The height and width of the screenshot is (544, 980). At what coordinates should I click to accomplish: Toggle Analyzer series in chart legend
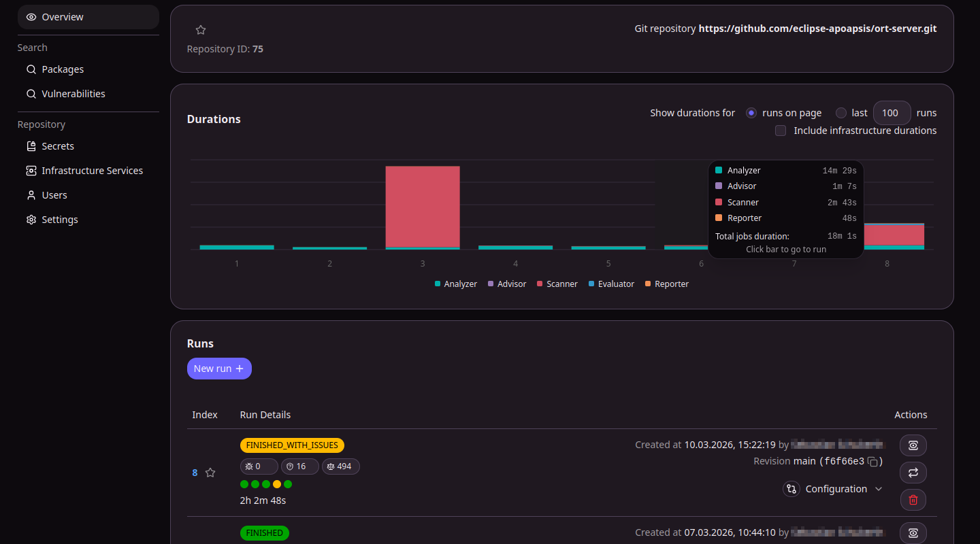tap(456, 284)
